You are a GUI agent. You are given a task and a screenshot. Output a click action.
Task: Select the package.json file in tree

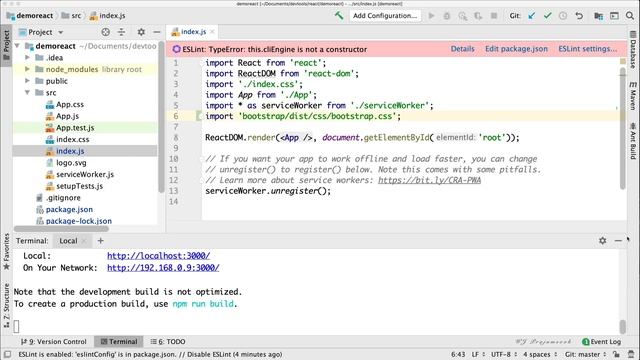tap(69, 209)
